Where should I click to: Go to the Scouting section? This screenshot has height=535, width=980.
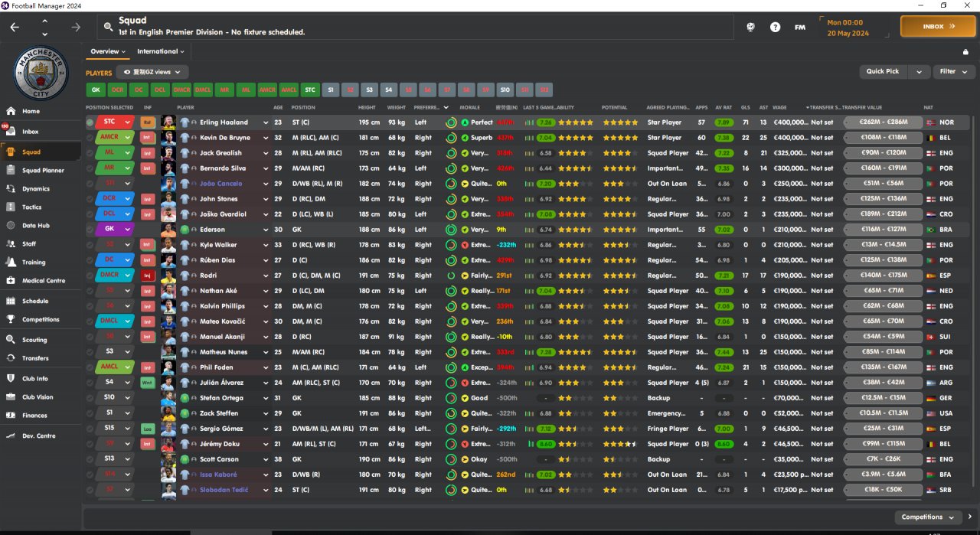(x=34, y=340)
